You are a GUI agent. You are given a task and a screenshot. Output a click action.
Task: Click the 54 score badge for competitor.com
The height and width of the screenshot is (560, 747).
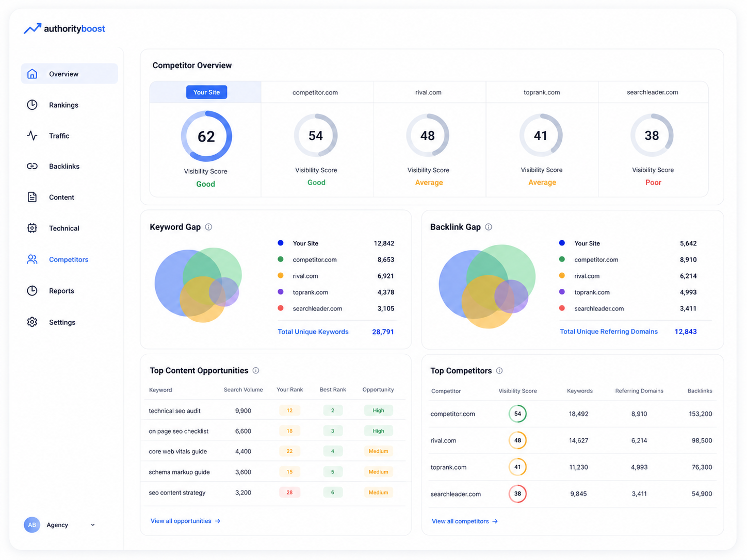coord(517,414)
